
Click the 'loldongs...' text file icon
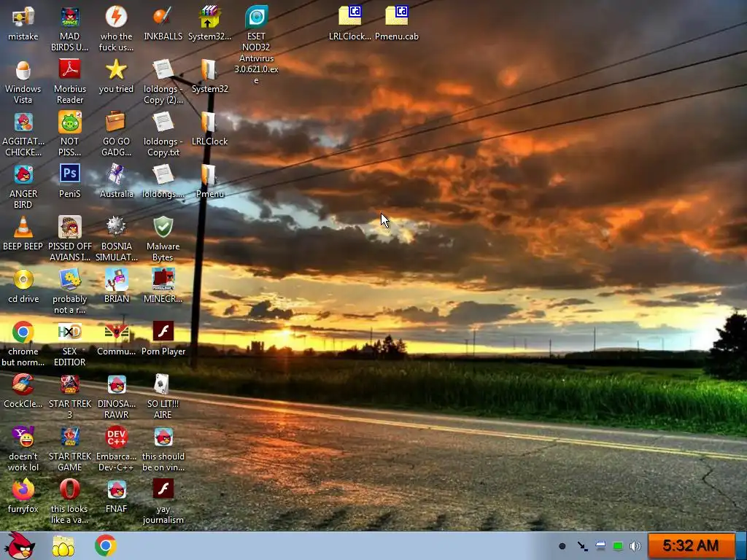[163, 175]
